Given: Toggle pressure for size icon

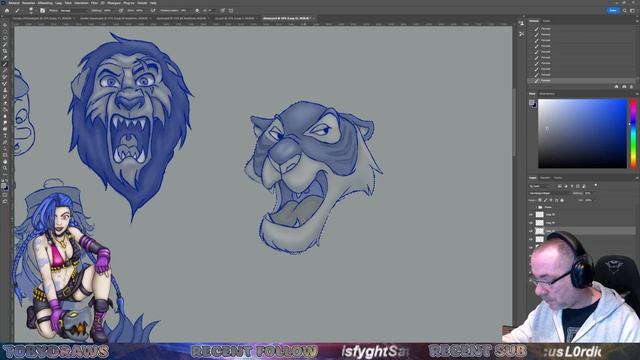Looking at the screenshot, I should [x=223, y=11].
